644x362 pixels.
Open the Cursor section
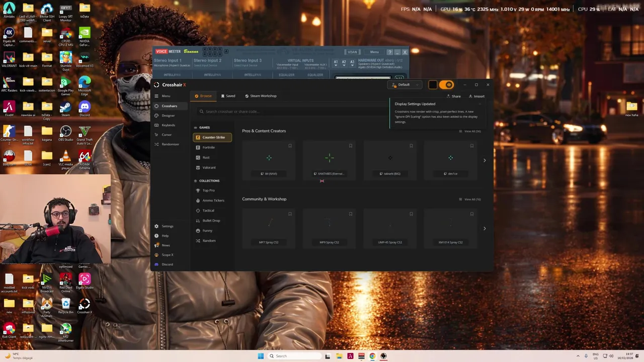tap(167, 135)
